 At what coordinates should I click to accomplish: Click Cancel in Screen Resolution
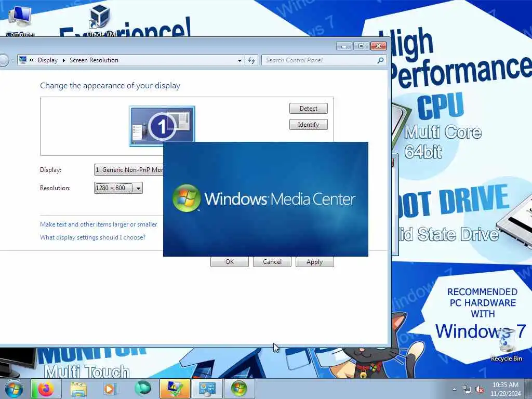click(x=272, y=262)
